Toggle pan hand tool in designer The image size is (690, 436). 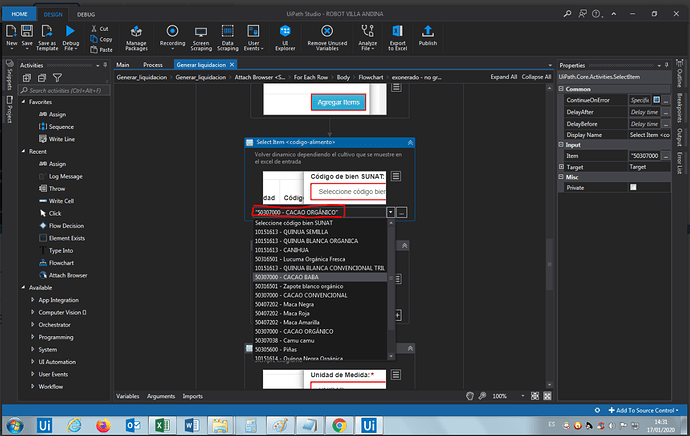tap(470, 396)
